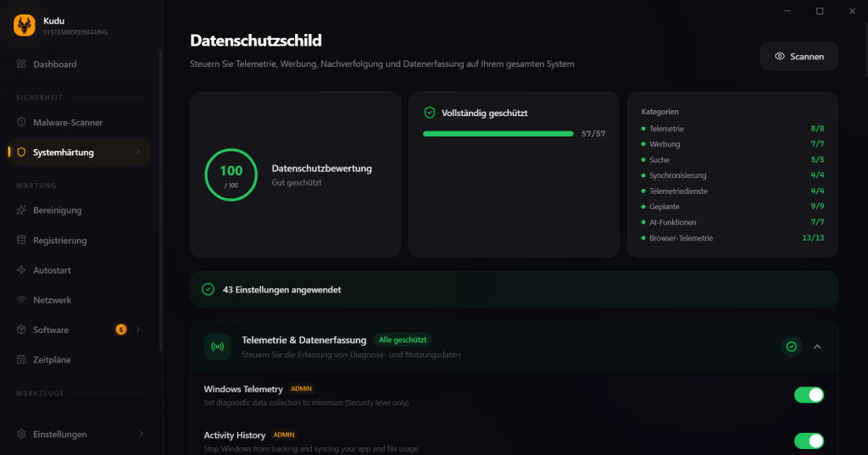Click the Bereinigung sparkle icon

tap(21, 210)
